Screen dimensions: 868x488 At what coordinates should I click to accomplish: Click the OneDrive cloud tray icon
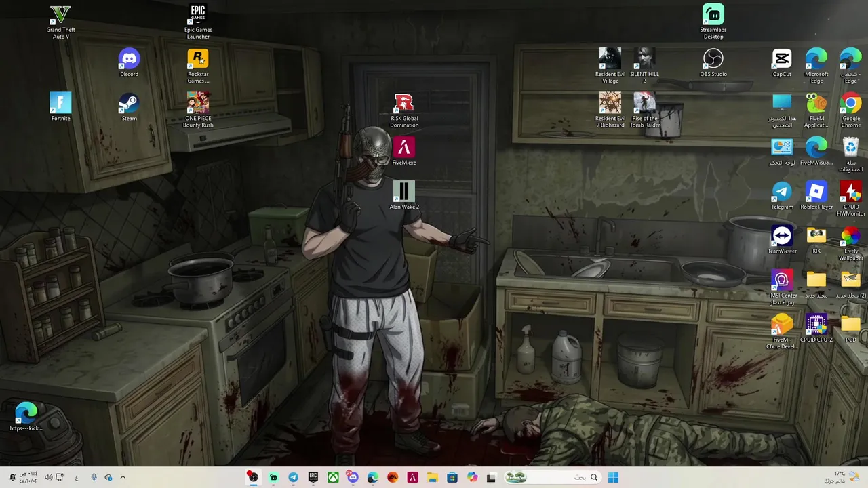pos(108,477)
